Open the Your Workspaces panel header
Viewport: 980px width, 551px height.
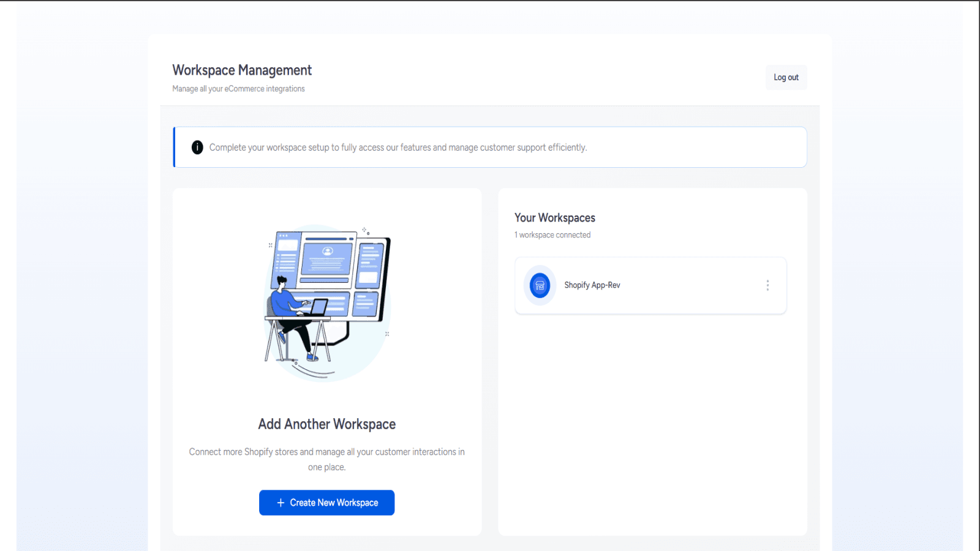click(x=555, y=217)
